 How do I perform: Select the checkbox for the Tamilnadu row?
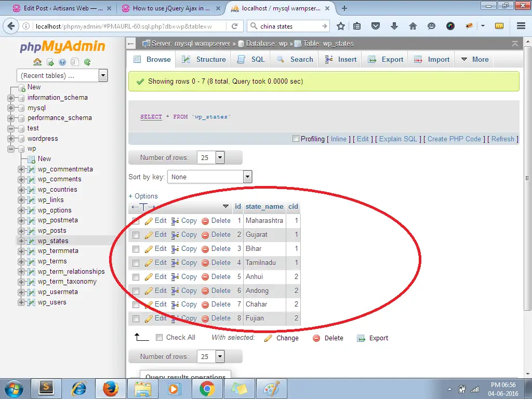click(x=136, y=263)
